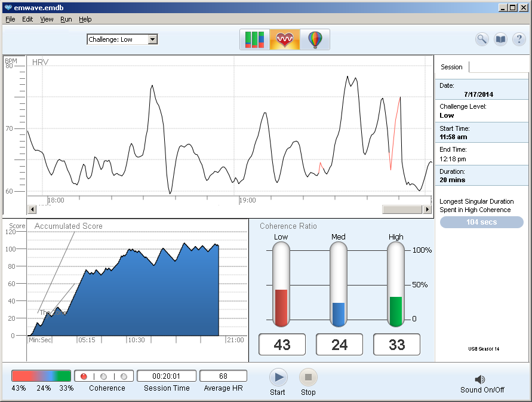The height and width of the screenshot is (402, 532).
Task: Click the 104 secs high coherence badge
Action: pyautogui.click(x=481, y=222)
